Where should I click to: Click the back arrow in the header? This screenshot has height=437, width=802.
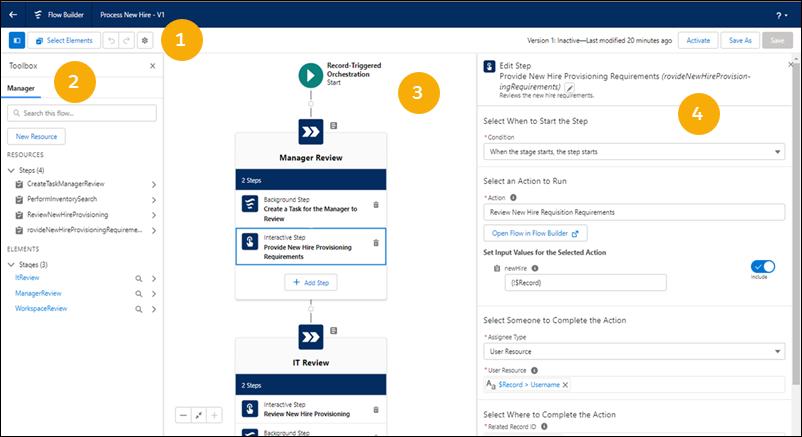coord(14,16)
